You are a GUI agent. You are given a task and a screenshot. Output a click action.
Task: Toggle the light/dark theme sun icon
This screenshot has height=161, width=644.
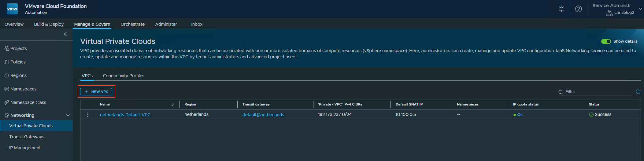click(561, 9)
